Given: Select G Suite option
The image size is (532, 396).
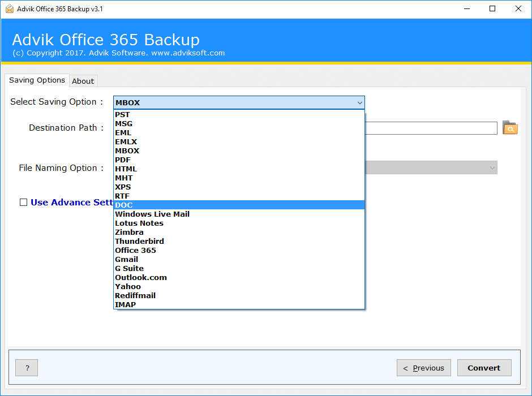Looking at the screenshot, I should tap(239, 268).
